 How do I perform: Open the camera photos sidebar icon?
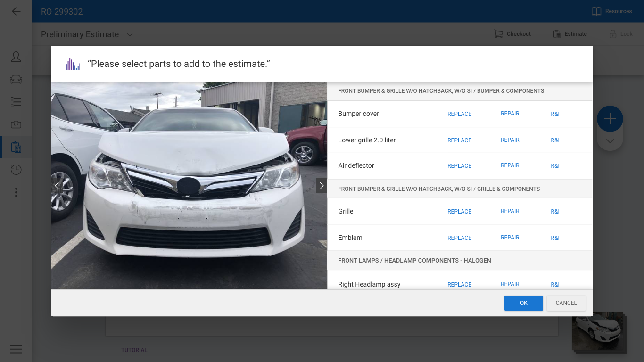pyautogui.click(x=16, y=124)
